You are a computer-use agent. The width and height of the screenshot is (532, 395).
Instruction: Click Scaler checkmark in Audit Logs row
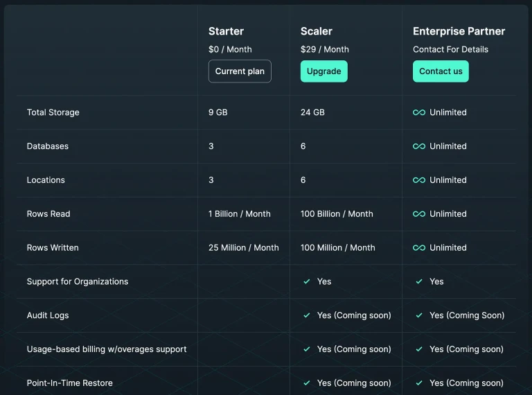307,315
